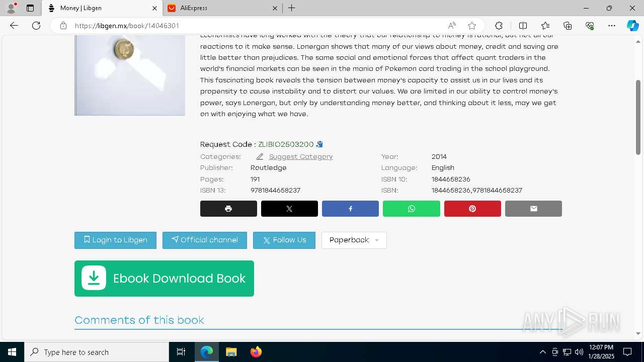This screenshot has height=362, width=644.
Task: Click the taskbar search box
Action: point(97,352)
